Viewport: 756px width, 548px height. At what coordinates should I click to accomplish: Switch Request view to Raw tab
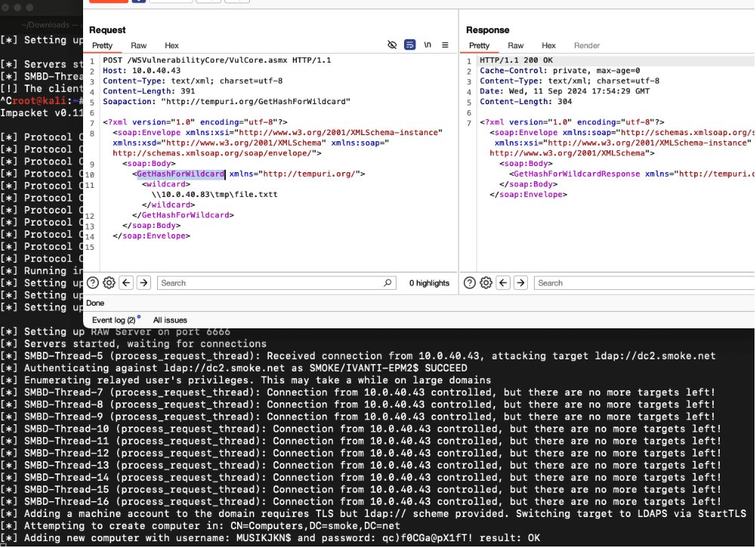[x=138, y=45]
